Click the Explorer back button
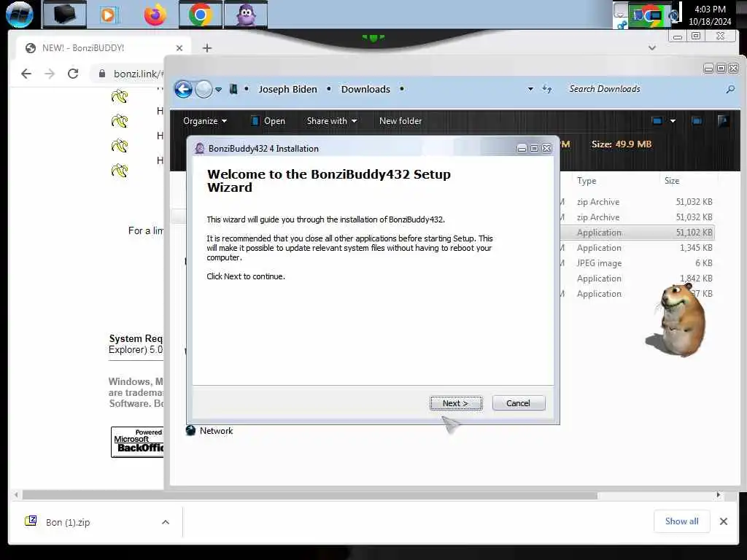Screen dimensions: 747x560 click(x=183, y=89)
